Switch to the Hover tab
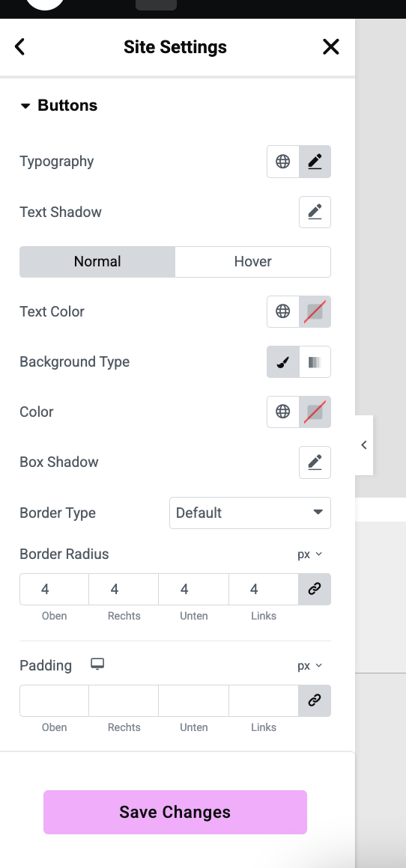This screenshot has width=406, height=868. pyautogui.click(x=252, y=262)
